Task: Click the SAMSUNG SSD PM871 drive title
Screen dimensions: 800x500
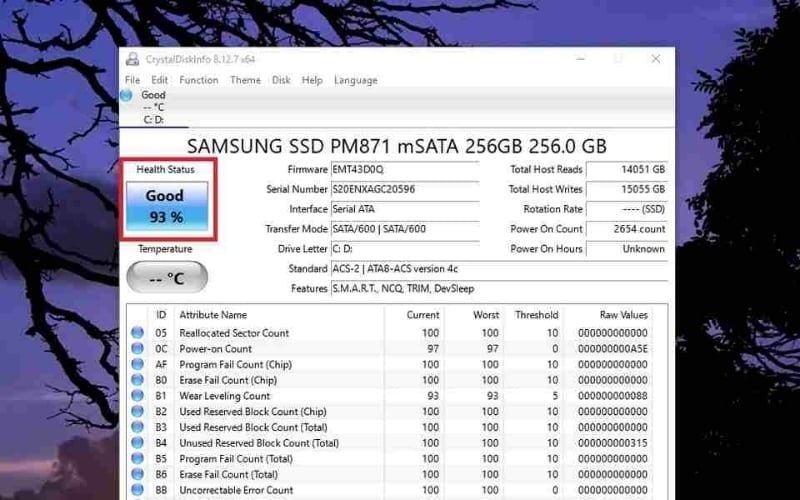Action: point(396,146)
